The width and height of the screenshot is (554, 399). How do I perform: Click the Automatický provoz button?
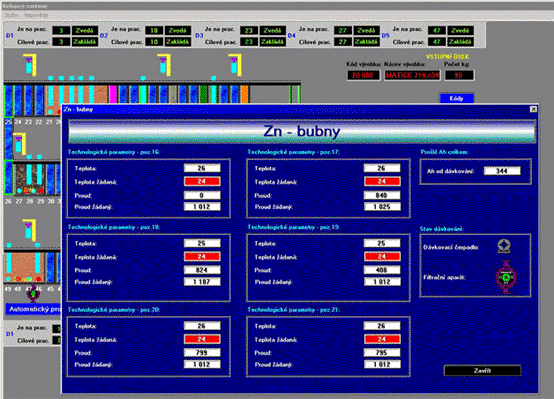[34, 309]
